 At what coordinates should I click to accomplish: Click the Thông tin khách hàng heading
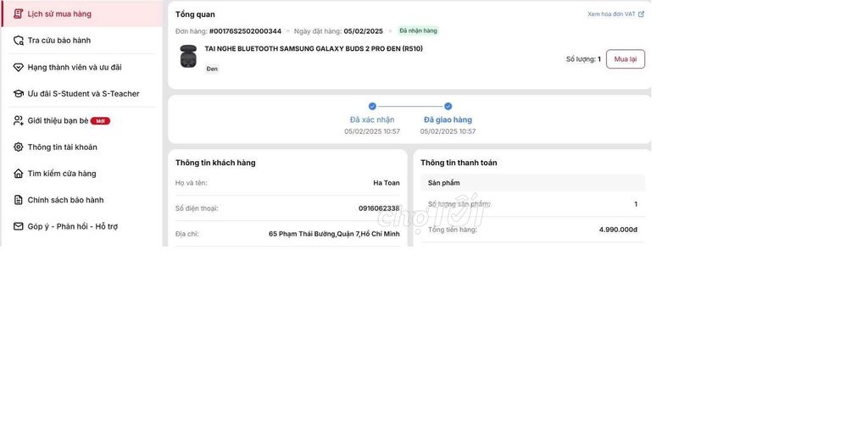pos(215,163)
